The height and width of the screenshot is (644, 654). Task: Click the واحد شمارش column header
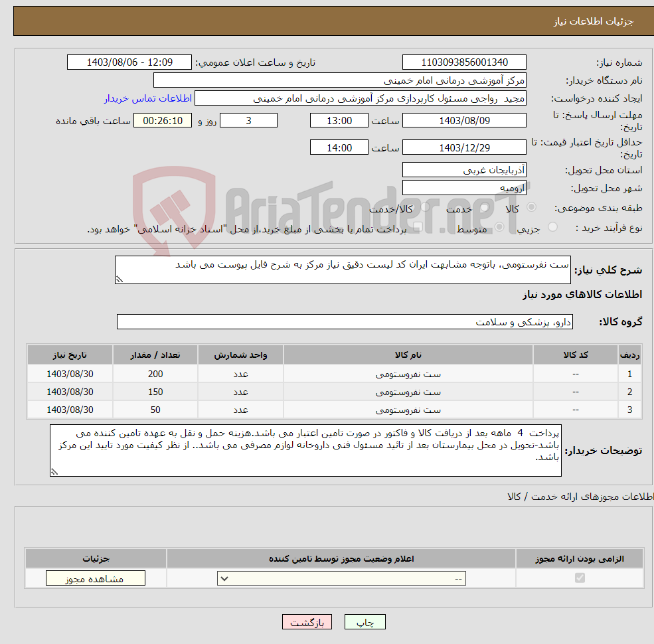click(x=240, y=355)
